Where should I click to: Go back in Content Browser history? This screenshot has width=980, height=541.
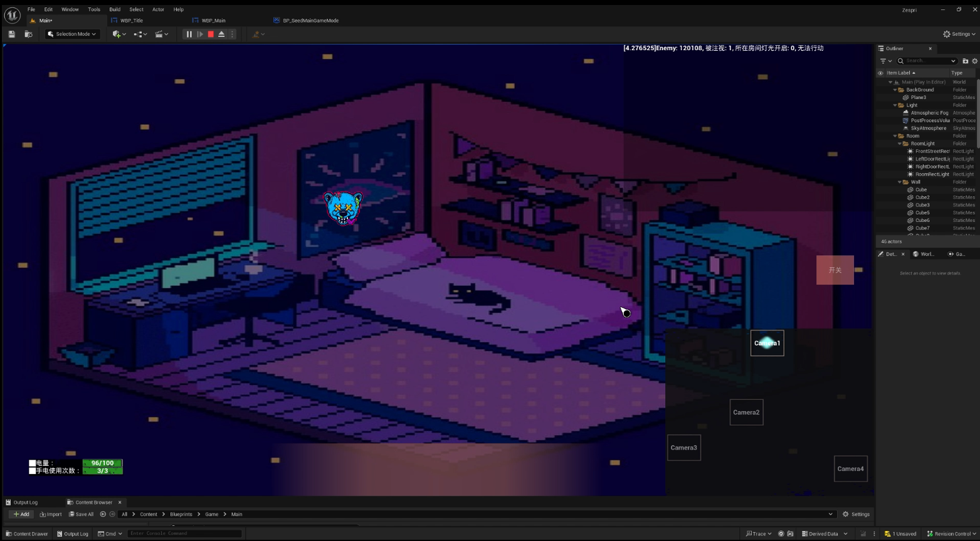click(103, 514)
